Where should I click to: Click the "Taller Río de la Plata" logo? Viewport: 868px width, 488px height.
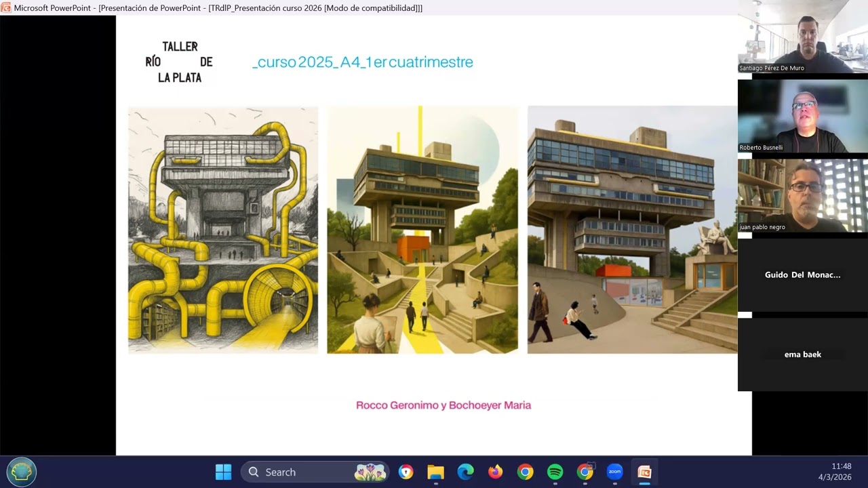coord(179,62)
